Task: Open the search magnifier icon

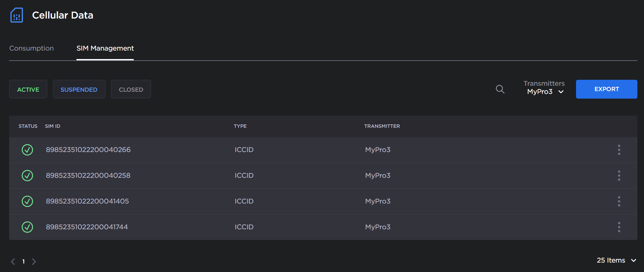Action: click(500, 89)
